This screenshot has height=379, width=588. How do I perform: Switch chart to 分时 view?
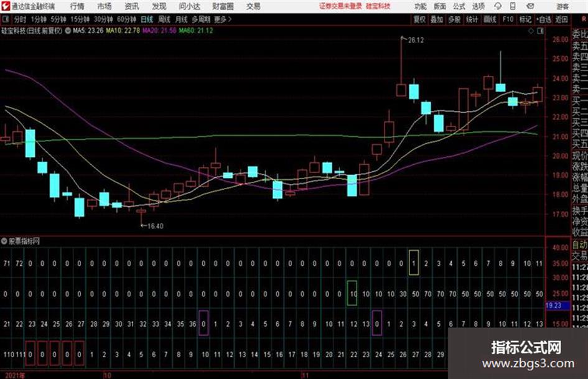(20, 19)
